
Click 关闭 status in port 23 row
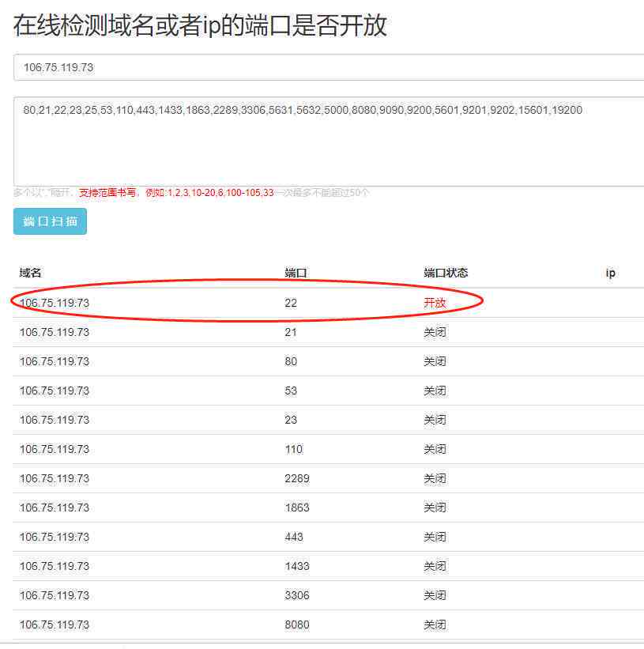[435, 420]
